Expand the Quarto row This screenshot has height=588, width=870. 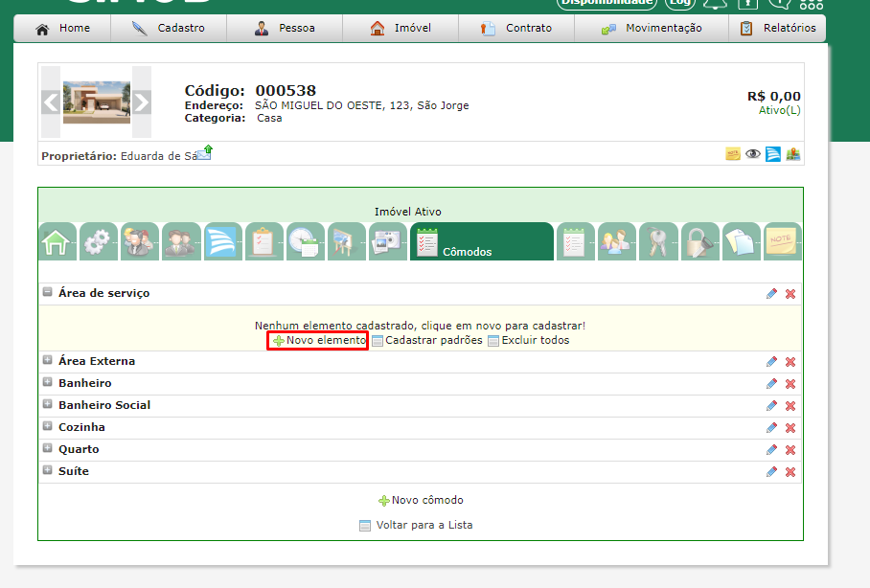pos(48,448)
